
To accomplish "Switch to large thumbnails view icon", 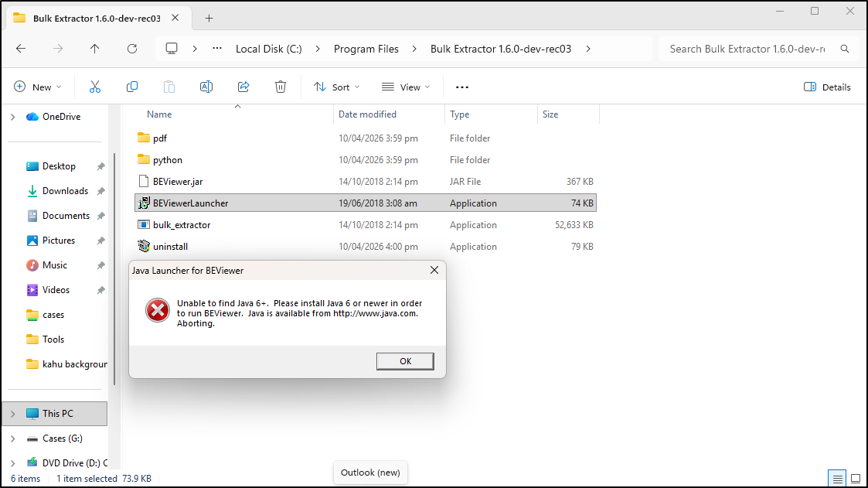I will point(856,479).
